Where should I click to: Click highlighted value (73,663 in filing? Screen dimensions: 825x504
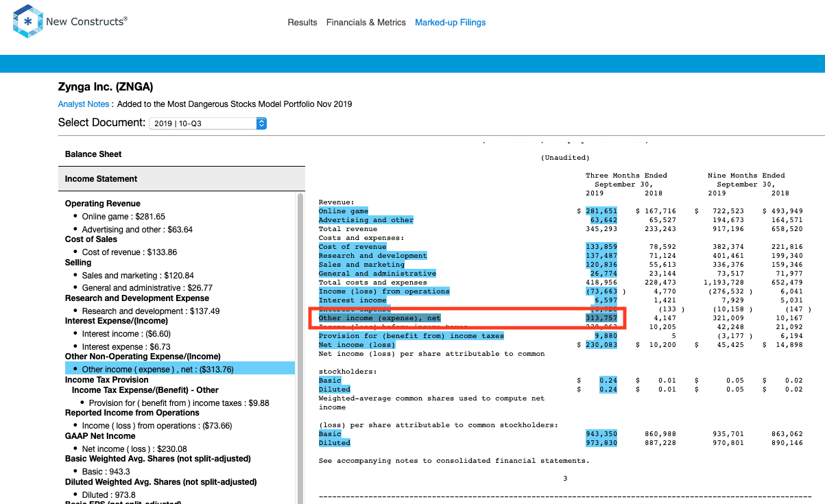click(601, 291)
